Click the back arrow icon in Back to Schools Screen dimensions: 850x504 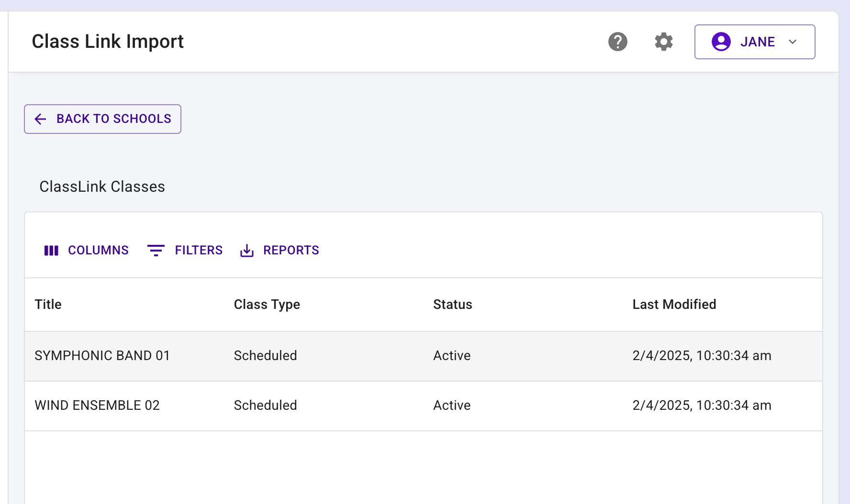coord(41,119)
